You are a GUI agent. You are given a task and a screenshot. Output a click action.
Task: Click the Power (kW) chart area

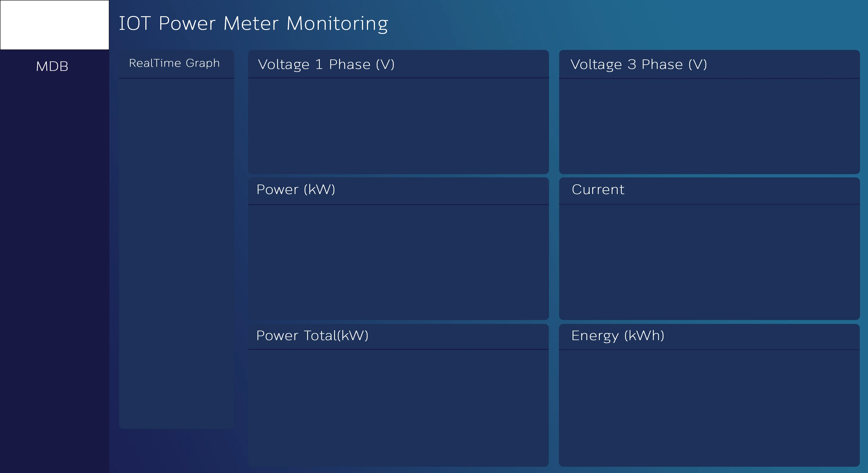[398, 262]
